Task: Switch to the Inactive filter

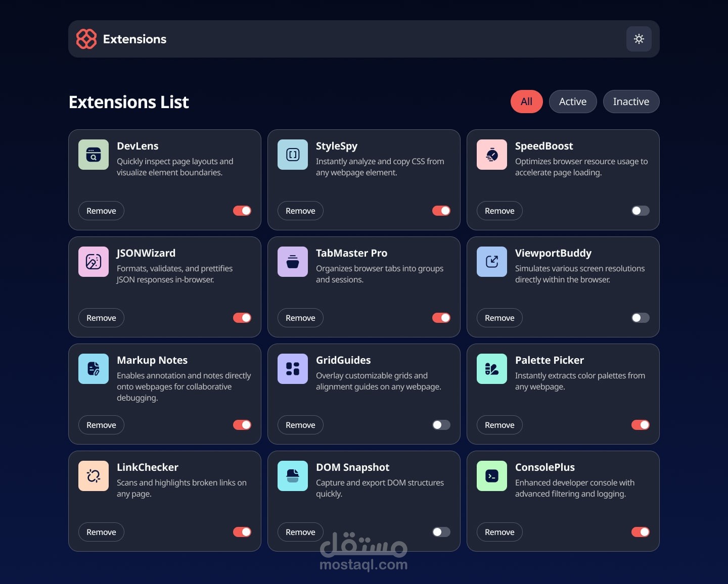Action: [631, 102]
